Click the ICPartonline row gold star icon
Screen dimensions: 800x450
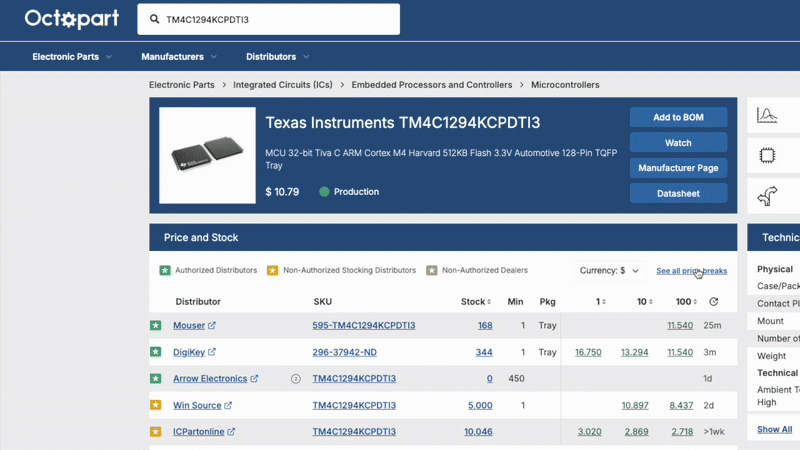click(156, 432)
